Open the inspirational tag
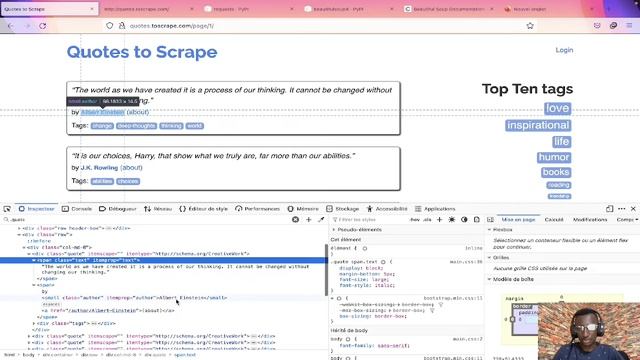Viewport: 640px width, 360px height. click(538, 125)
